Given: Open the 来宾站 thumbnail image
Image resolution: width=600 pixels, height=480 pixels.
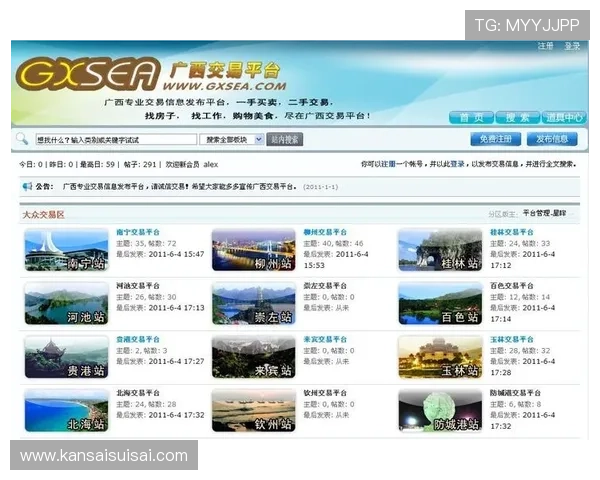Looking at the screenshot, I should [x=254, y=357].
